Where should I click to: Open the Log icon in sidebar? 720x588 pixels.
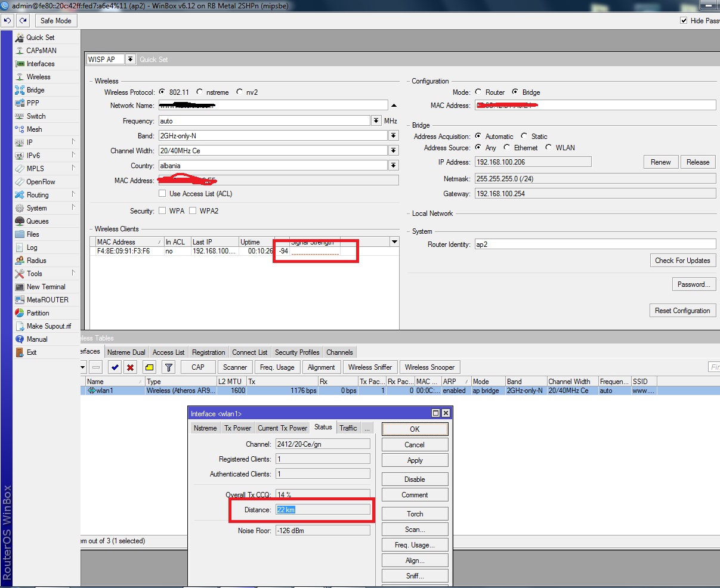tap(20, 247)
